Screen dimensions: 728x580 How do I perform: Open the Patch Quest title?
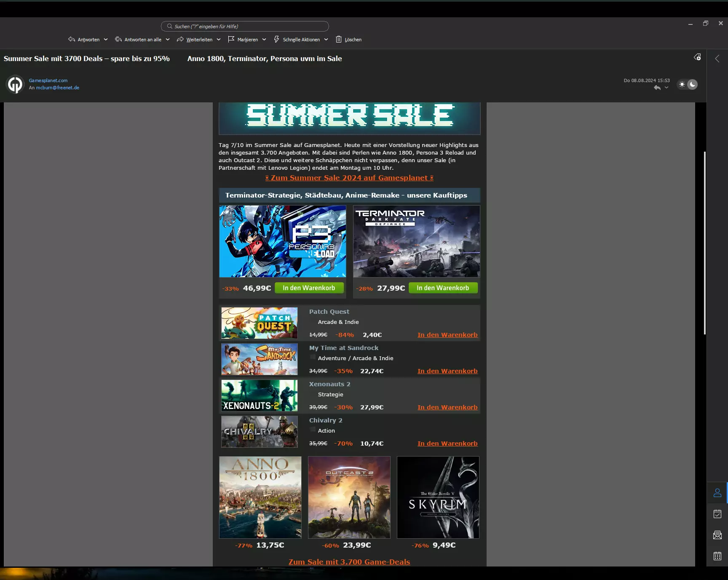(329, 312)
